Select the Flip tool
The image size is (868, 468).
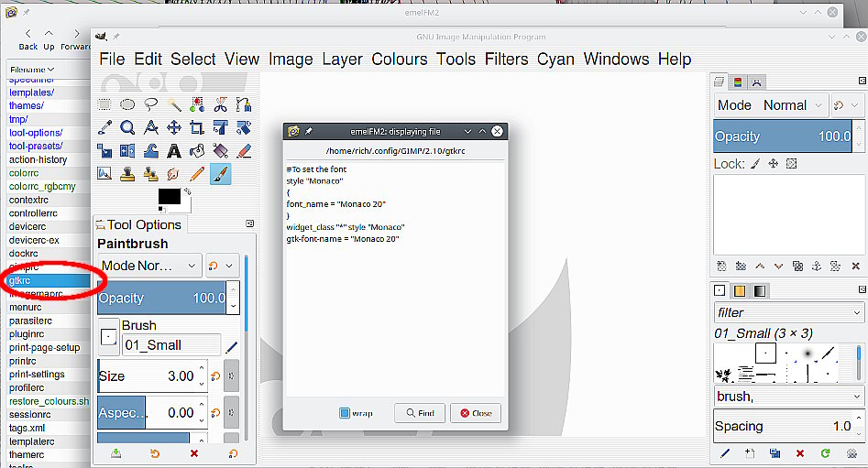[x=127, y=150]
